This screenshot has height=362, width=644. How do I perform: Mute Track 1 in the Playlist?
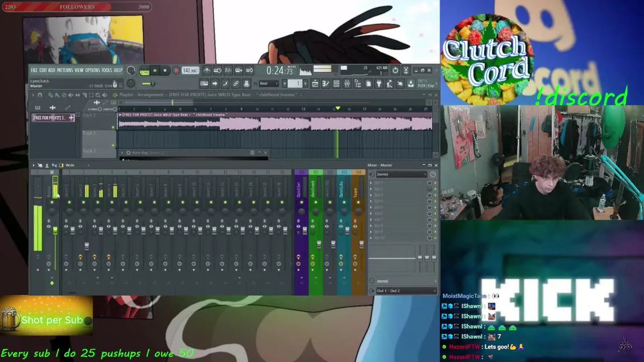tap(113, 127)
